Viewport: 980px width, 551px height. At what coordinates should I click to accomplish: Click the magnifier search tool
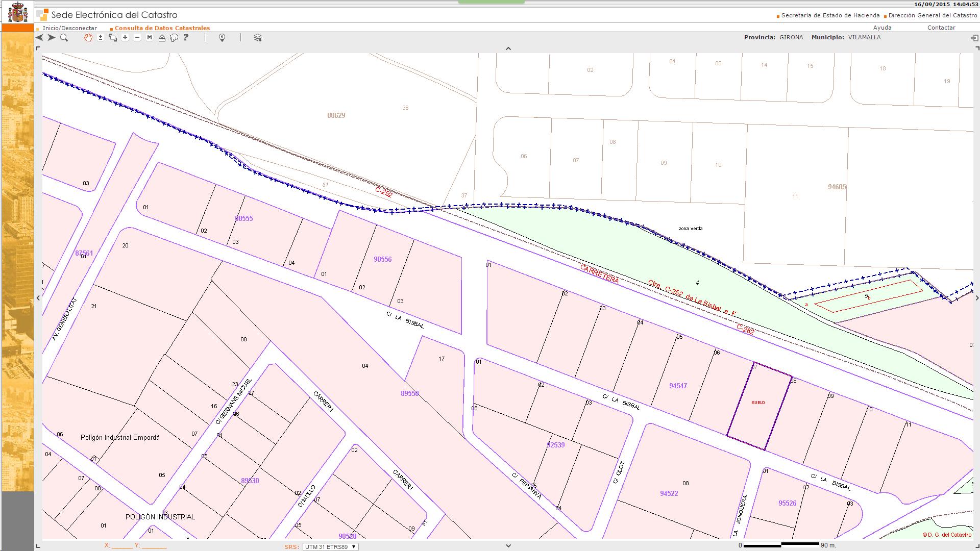click(x=64, y=38)
